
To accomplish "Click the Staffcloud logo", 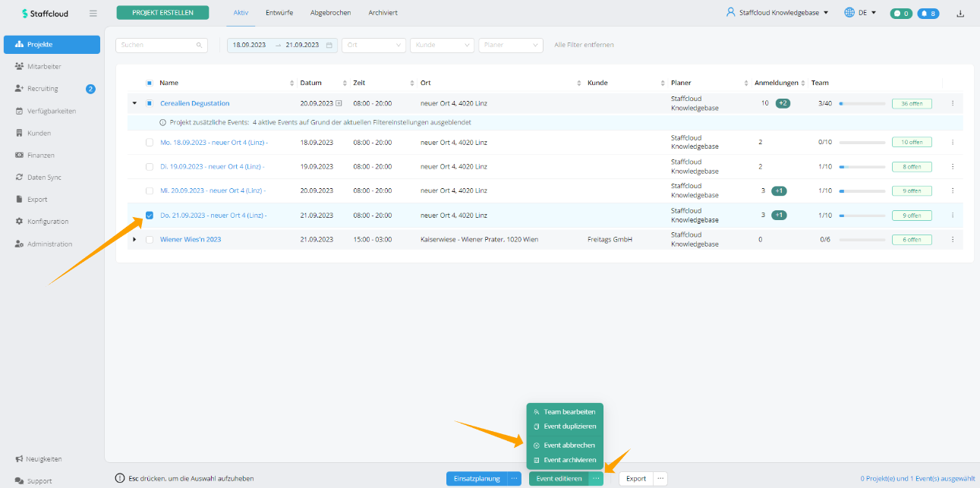I will (x=45, y=13).
